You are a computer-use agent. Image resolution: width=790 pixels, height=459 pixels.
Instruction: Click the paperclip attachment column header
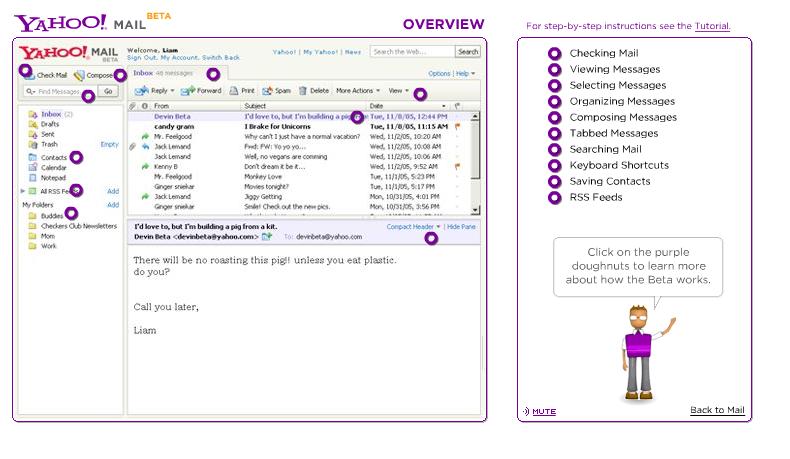(133, 106)
